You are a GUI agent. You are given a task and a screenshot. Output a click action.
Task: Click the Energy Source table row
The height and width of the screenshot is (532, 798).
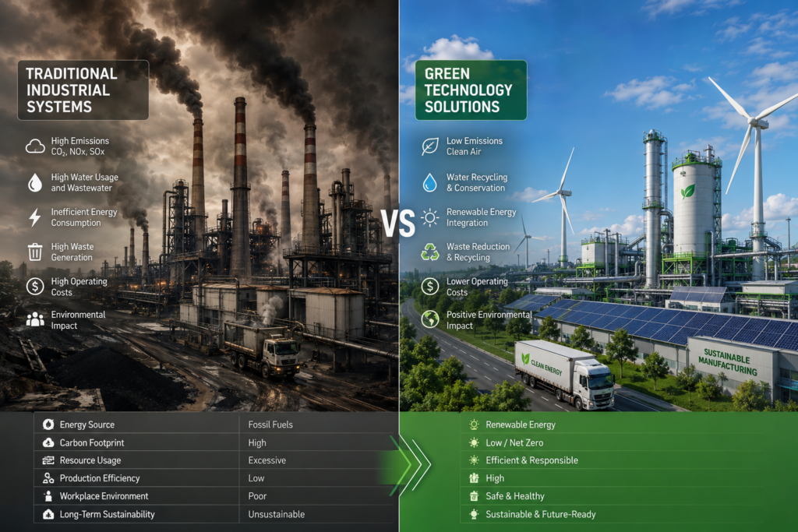pos(217,425)
